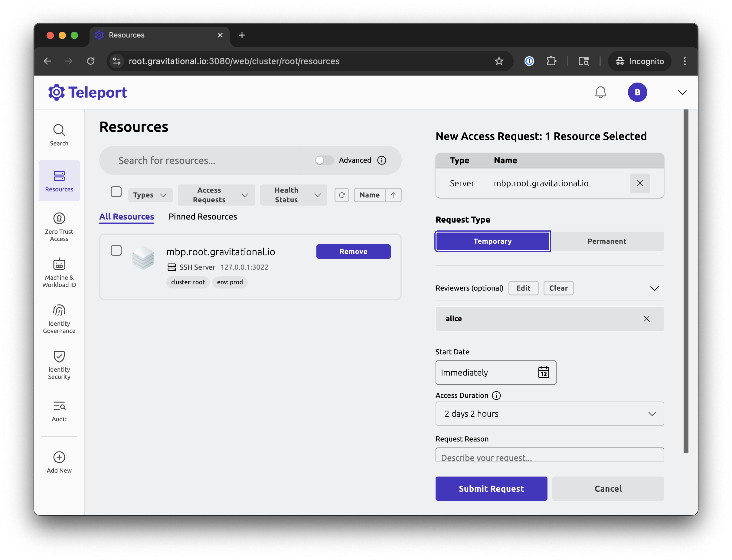732x560 pixels.
Task: Open Identity Governance from sidebar
Action: point(59,319)
